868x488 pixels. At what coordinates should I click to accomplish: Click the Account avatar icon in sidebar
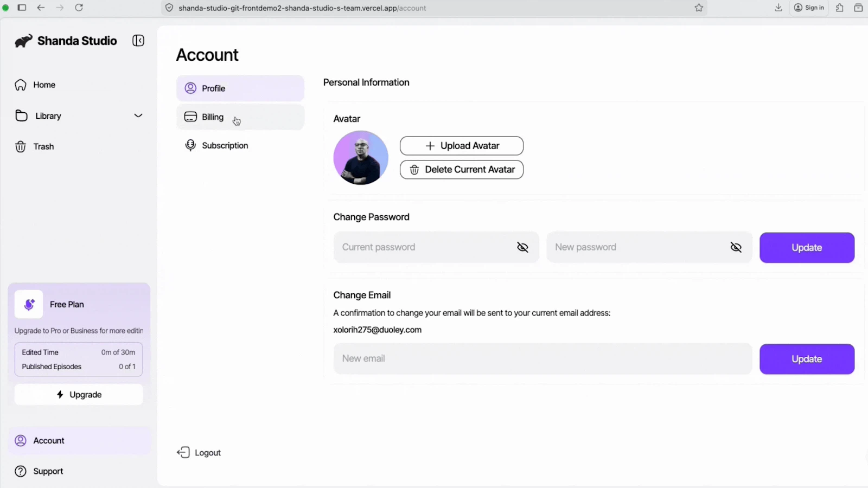[x=20, y=440]
